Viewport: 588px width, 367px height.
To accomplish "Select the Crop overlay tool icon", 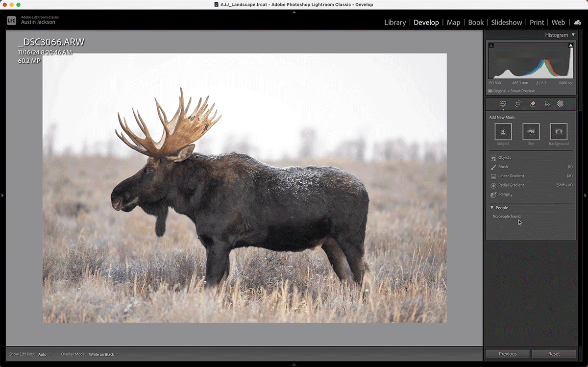I will coord(517,104).
